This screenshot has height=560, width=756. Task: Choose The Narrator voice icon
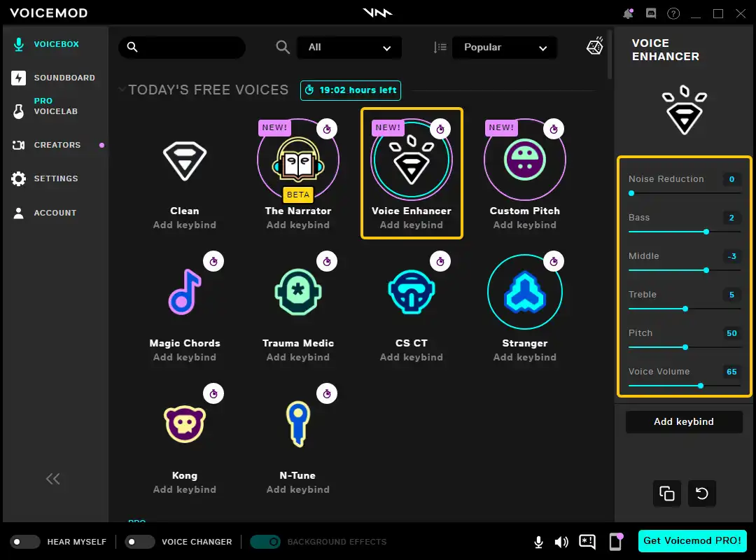pos(298,160)
